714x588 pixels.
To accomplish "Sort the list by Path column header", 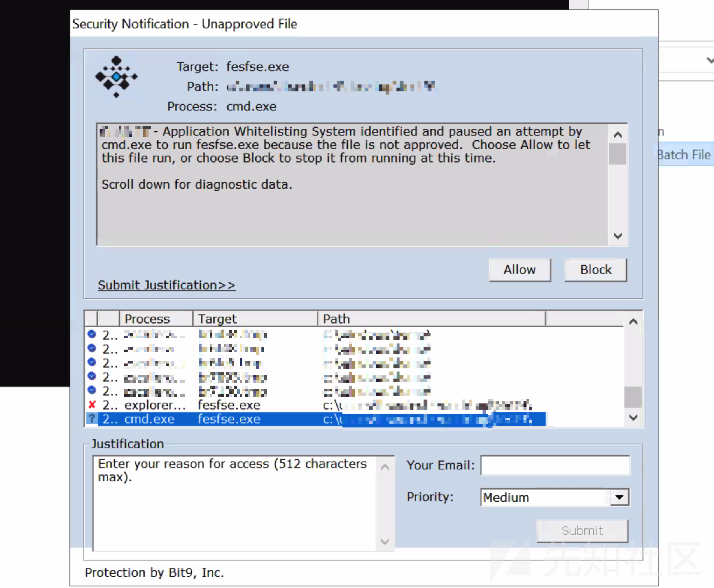I will click(x=432, y=319).
